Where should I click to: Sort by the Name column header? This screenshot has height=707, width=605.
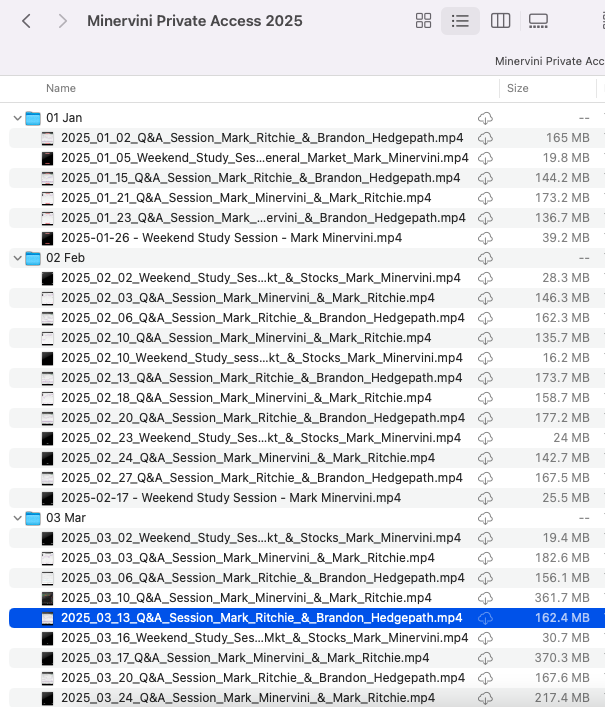pyautogui.click(x=61, y=88)
